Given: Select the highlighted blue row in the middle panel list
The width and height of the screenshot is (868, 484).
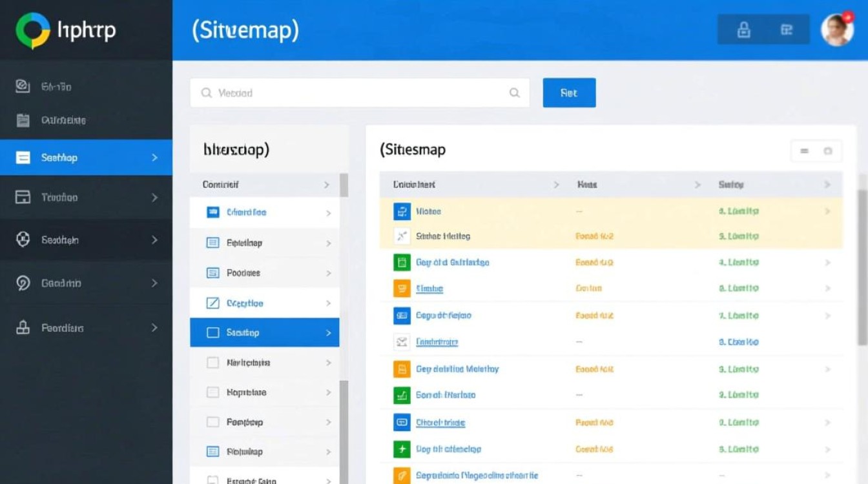Looking at the screenshot, I should click(x=264, y=333).
